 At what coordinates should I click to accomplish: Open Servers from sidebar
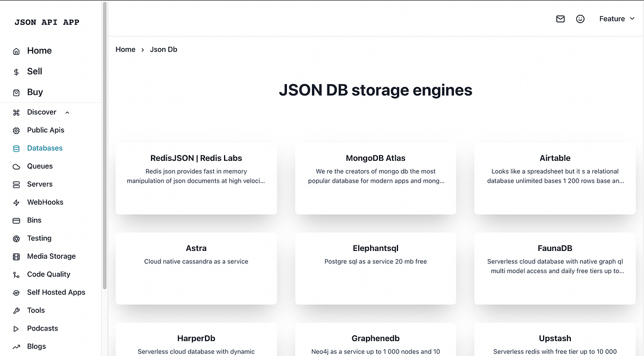pos(40,184)
